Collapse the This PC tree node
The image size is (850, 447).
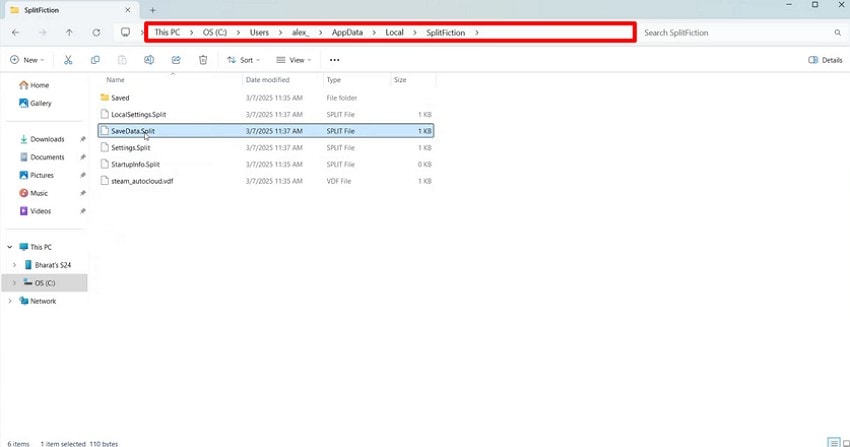(x=10, y=247)
